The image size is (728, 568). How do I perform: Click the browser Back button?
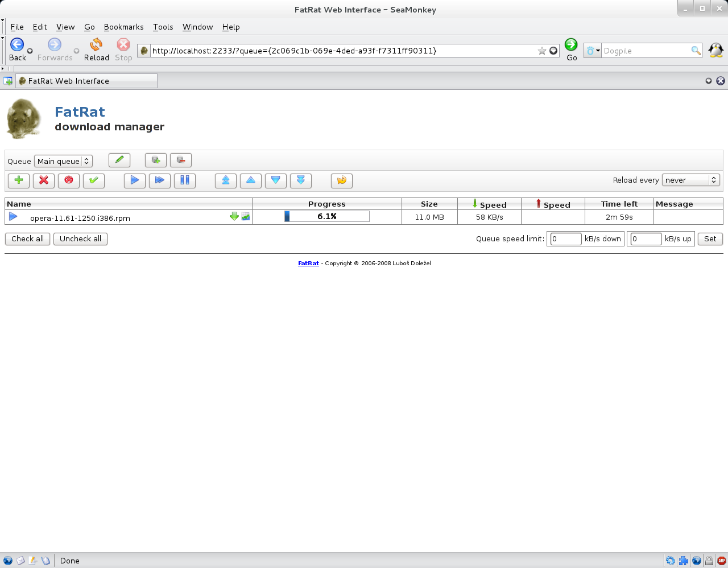17,50
